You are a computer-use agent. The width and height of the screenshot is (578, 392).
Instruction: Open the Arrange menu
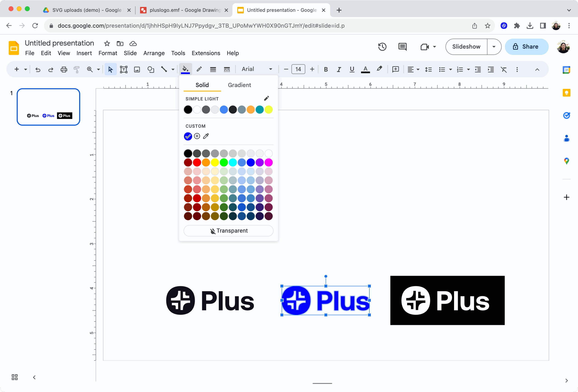coord(154,53)
